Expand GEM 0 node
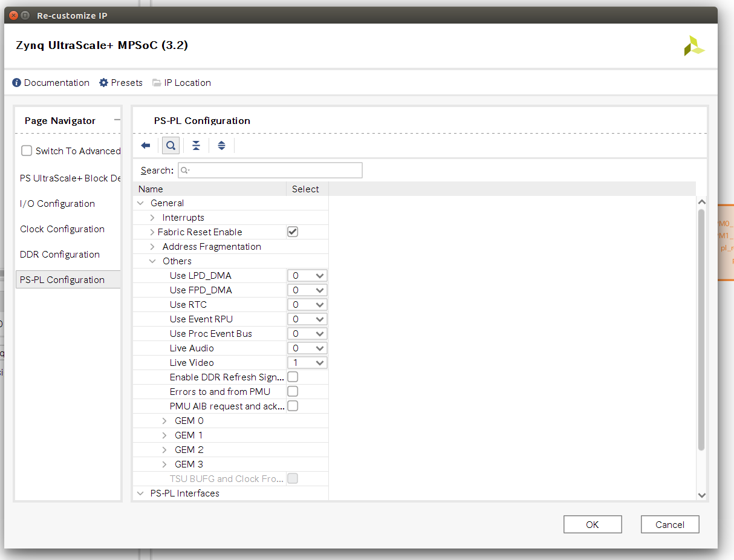 click(x=164, y=421)
